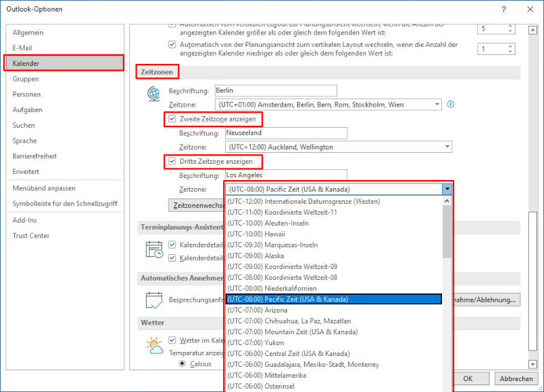
Task: Toggle 'Wetter im Kalender' checkbox
Action: coord(172,340)
